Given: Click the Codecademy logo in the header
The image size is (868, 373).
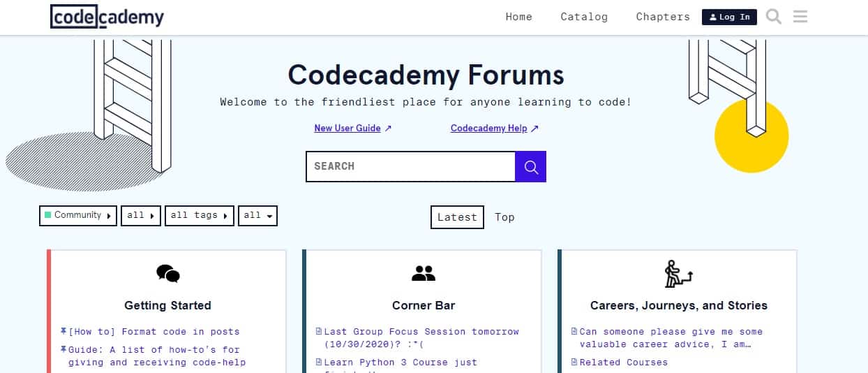Looking at the screenshot, I should [x=107, y=17].
